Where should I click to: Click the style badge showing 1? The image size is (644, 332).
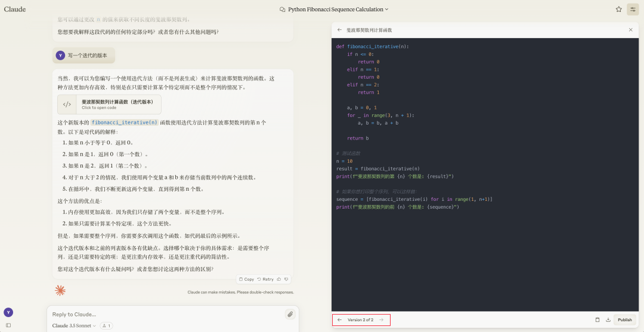pos(106,326)
